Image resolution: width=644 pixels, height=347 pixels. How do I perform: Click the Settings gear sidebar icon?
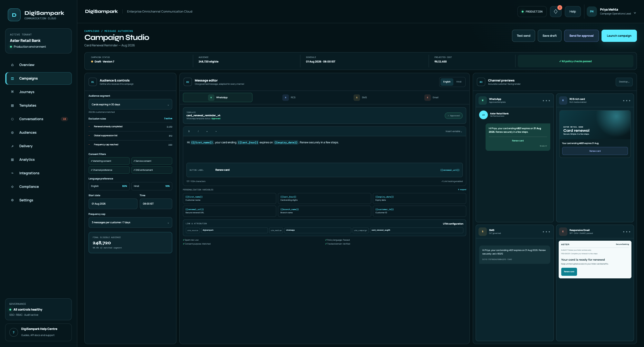[13, 200]
